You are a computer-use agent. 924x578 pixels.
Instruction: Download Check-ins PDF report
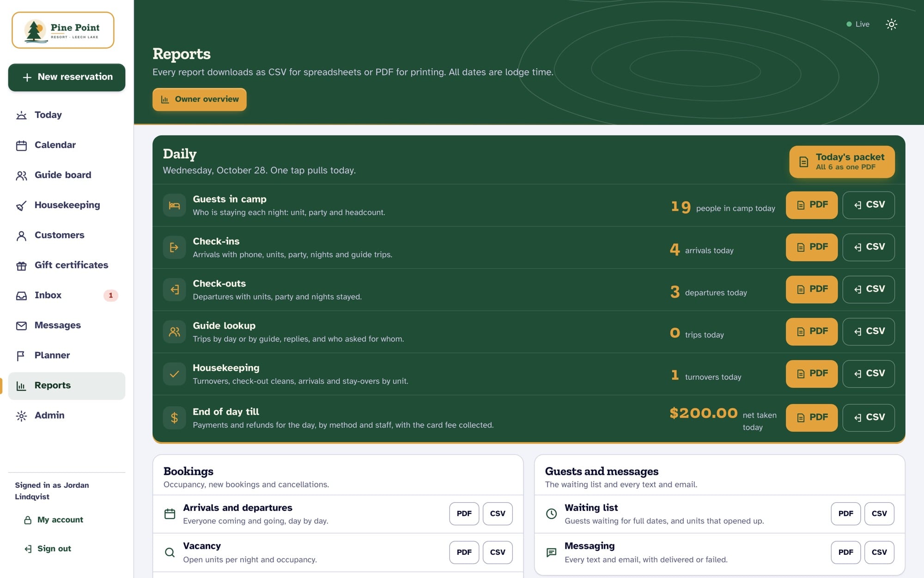click(811, 247)
